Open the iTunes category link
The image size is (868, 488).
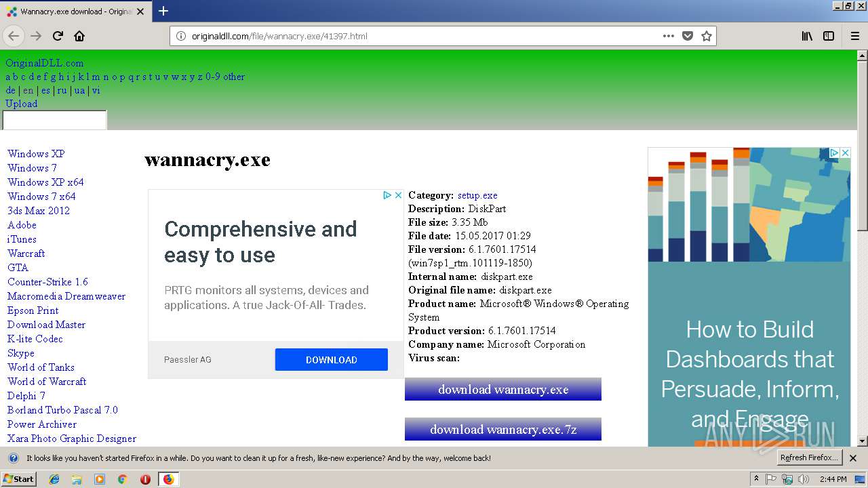coord(22,239)
